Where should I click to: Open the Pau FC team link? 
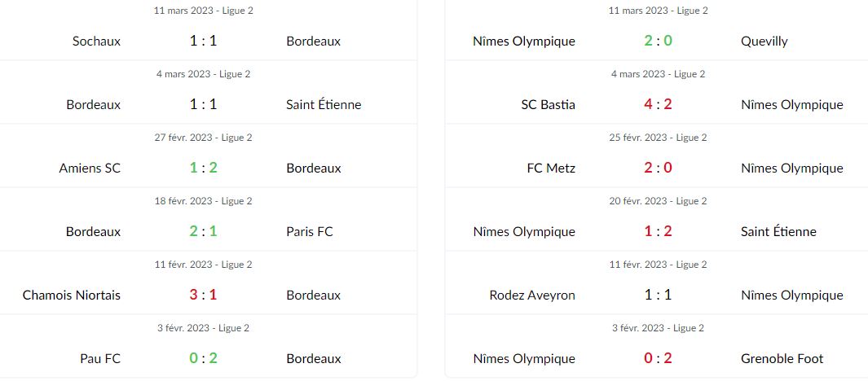[100, 359]
